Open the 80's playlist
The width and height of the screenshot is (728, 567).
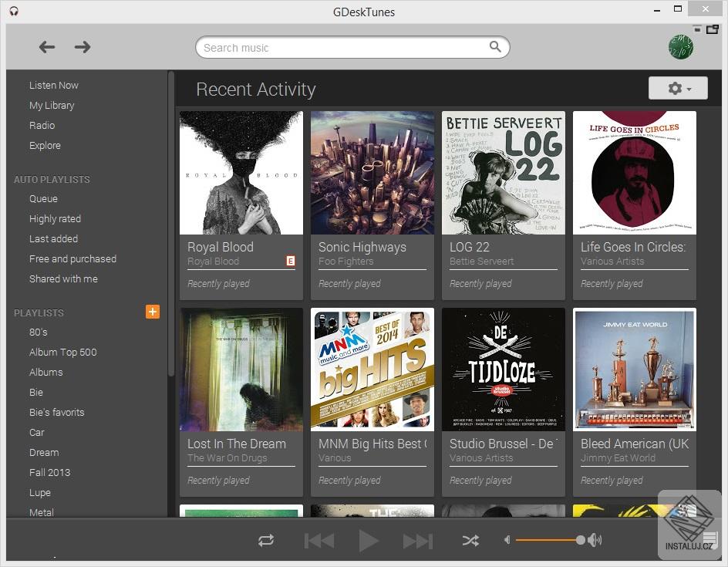[x=38, y=332]
